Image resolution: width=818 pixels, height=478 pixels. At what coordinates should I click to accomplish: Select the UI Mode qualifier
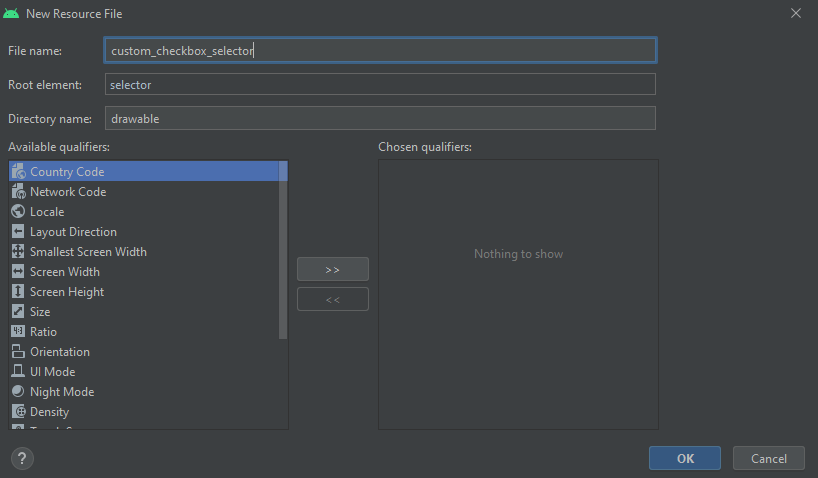[144, 371]
